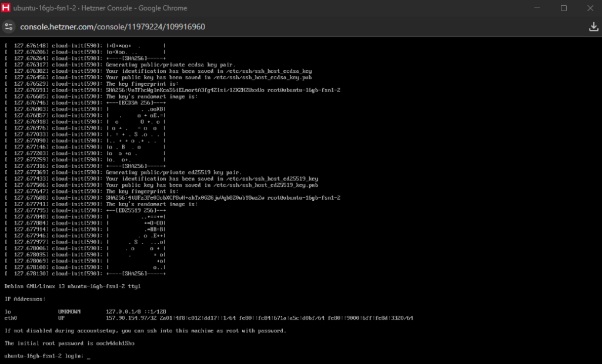Close the Hetzner Console window
602x364 pixels.
590,8
